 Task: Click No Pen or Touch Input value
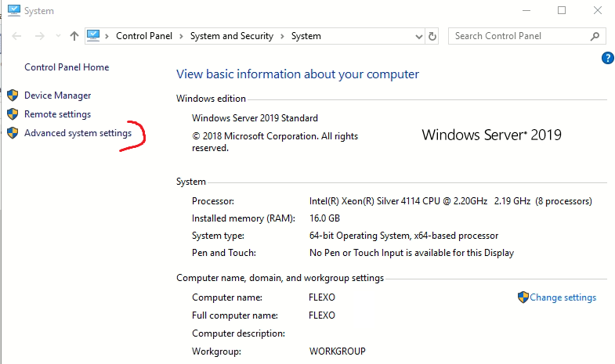click(x=411, y=253)
